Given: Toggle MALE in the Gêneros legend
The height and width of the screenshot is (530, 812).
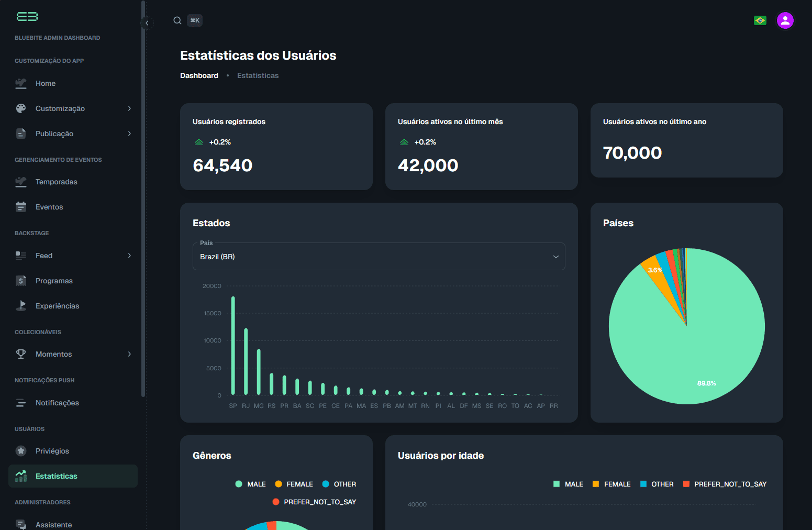Looking at the screenshot, I should (251, 484).
